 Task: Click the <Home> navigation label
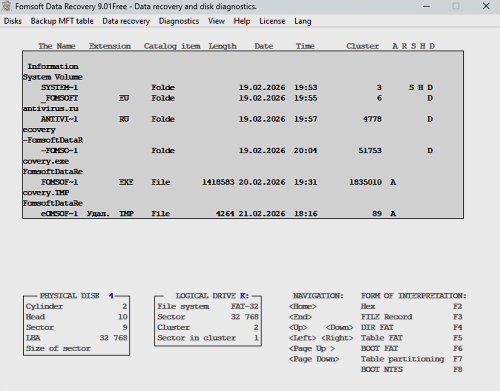tap(303, 306)
